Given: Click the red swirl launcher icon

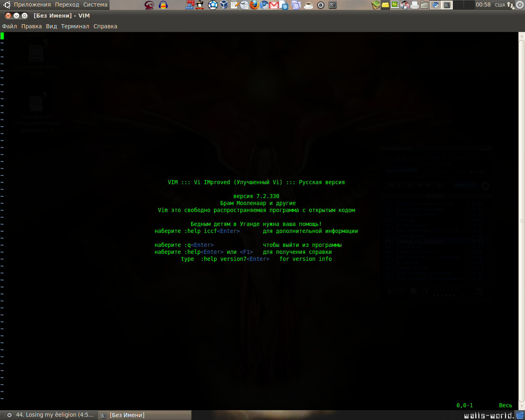Looking at the screenshot, I should (150, 5).
